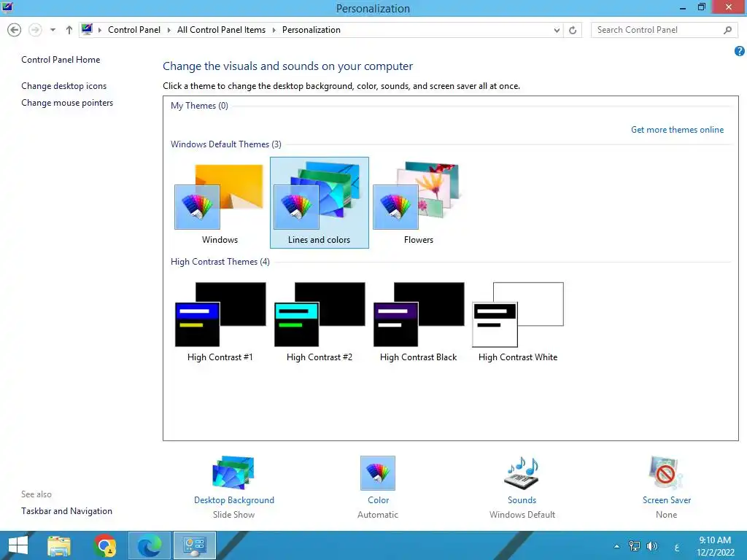Click the Control Panel breadcrumb

134,29
